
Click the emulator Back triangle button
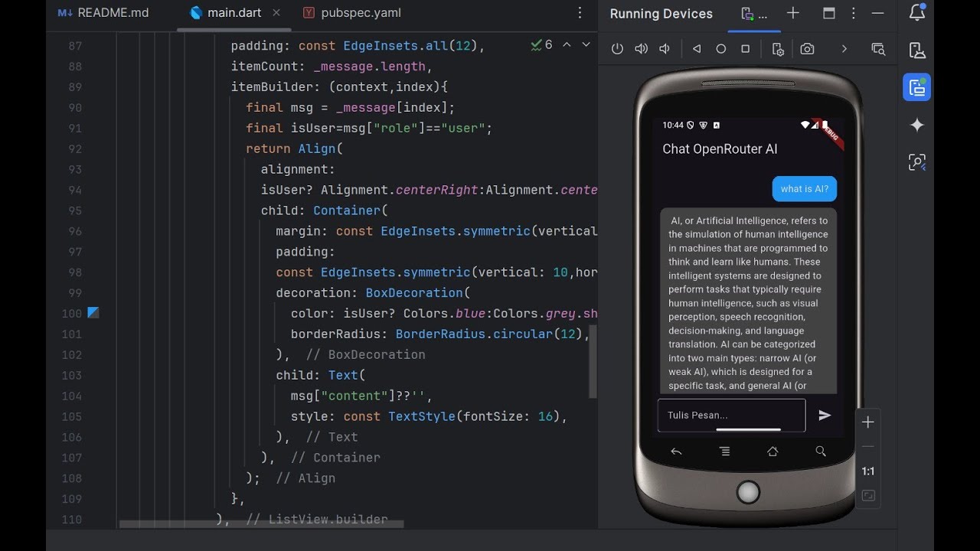697,49
